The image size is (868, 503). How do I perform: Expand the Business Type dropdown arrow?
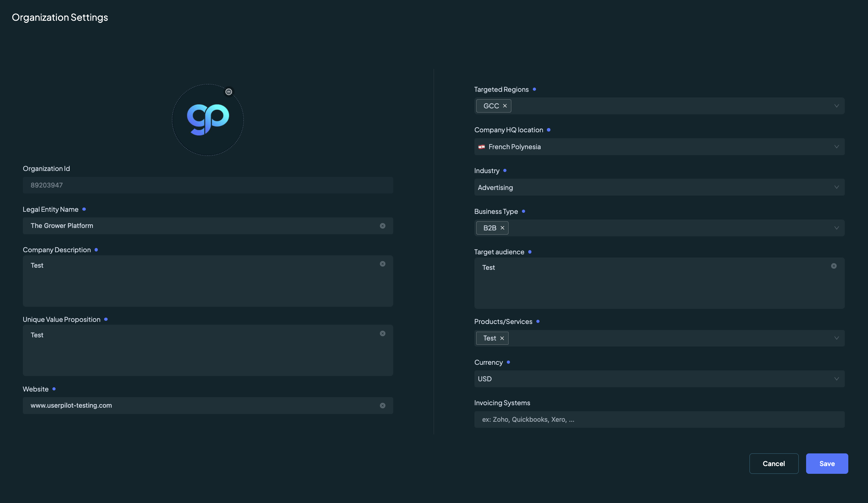[x=837, y=228]
